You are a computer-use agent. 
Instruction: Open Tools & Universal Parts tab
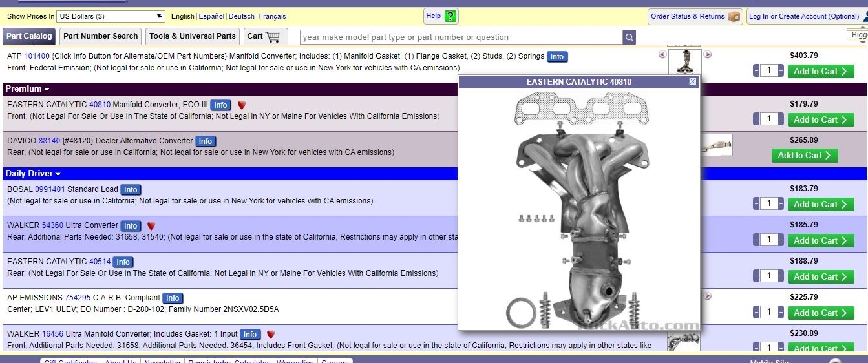point(193,36)
